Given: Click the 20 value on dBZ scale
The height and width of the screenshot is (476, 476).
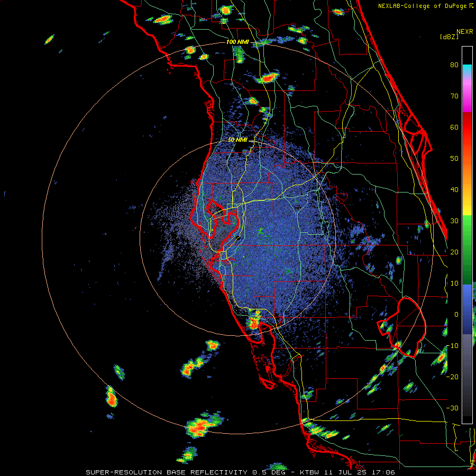Looking at the screenshot, I should pyautogui.click(x=454, y=252).
